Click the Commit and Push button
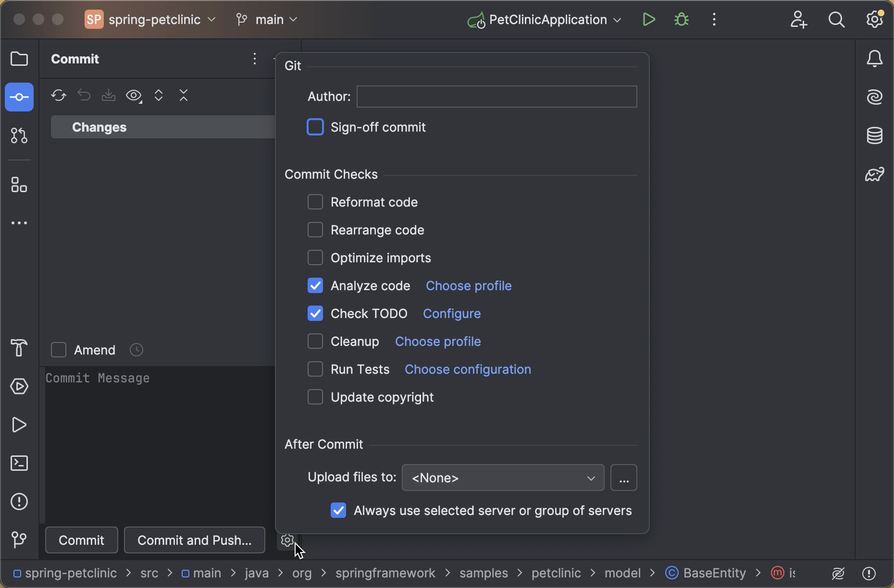The width and height of the screenshot is (894, 588). tap(194, 540)
